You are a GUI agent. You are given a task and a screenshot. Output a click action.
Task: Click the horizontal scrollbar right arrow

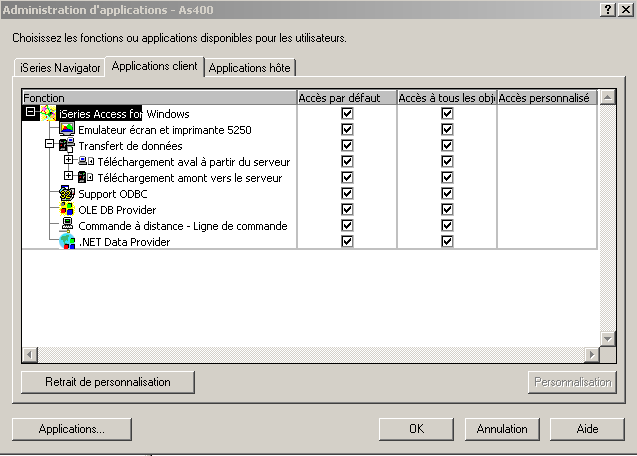coord(592,355)
